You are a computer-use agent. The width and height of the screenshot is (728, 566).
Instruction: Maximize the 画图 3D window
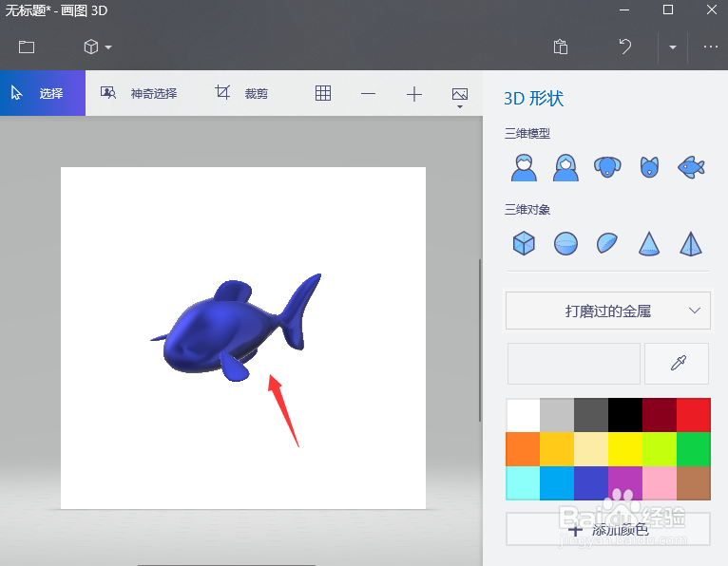(x=667, y=9)
